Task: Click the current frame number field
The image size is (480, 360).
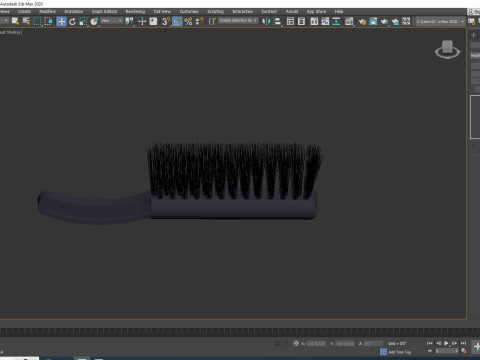Action: point(447,351)
